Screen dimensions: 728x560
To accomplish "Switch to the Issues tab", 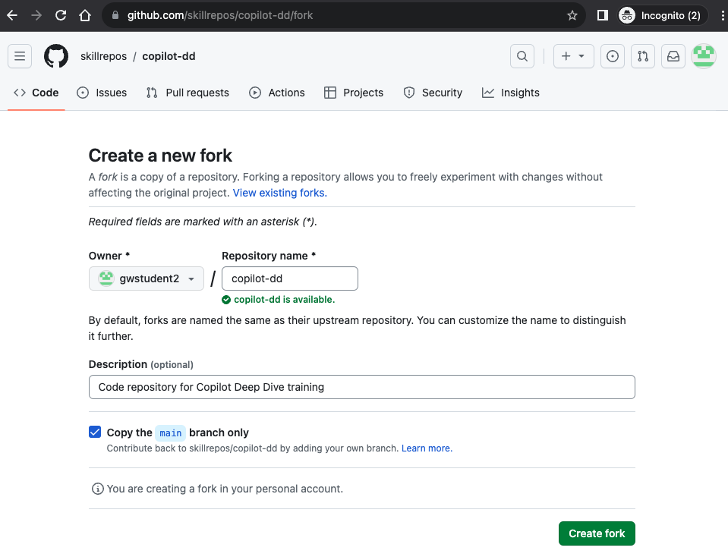I will click(x=102, y=93).
